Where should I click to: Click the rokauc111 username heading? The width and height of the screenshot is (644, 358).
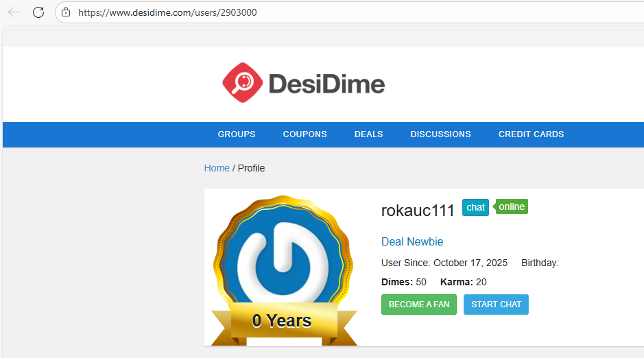[x=418, y=211]
